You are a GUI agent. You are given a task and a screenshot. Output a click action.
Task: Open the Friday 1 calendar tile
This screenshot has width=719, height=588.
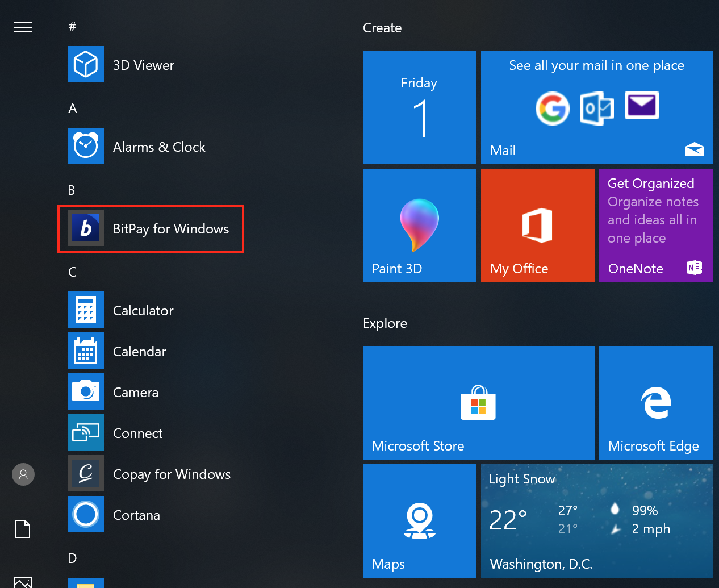[x=420, y=107]
